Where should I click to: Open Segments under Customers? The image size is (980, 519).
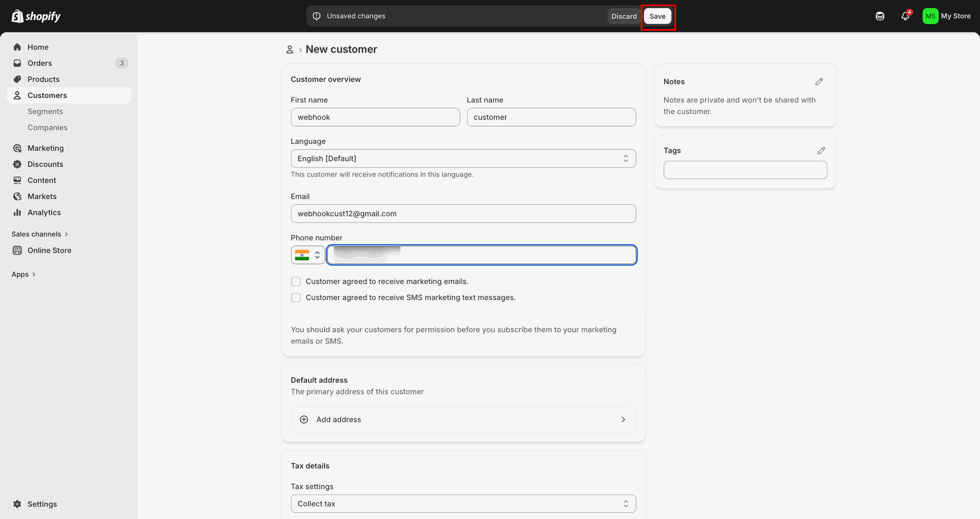click(45, 111)
